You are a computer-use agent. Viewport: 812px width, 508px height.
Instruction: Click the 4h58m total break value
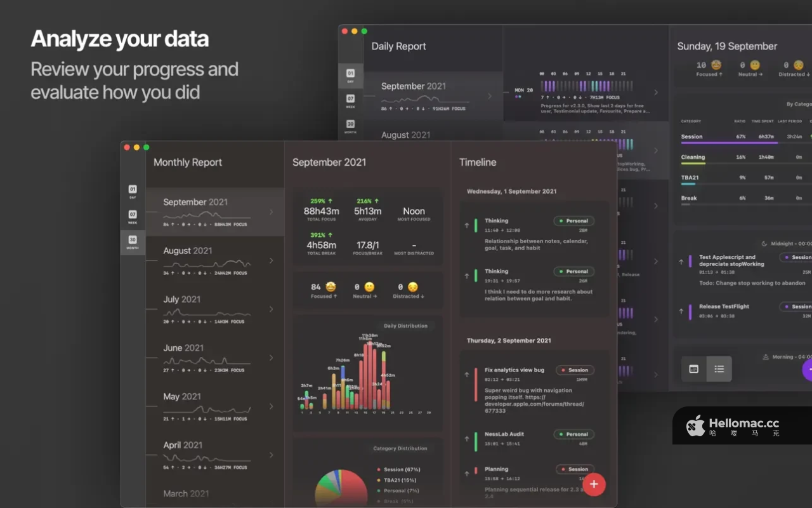(x=321, y=245)
